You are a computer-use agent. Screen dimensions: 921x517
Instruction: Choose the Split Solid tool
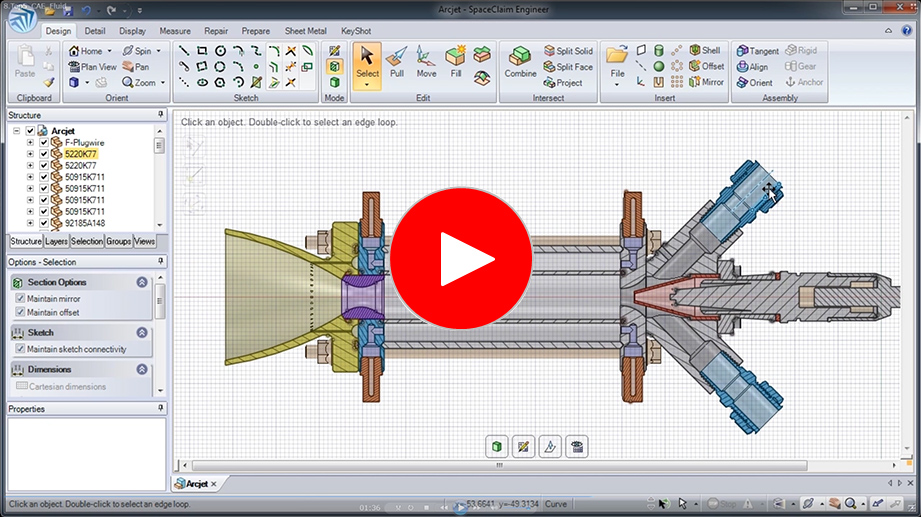568,51
